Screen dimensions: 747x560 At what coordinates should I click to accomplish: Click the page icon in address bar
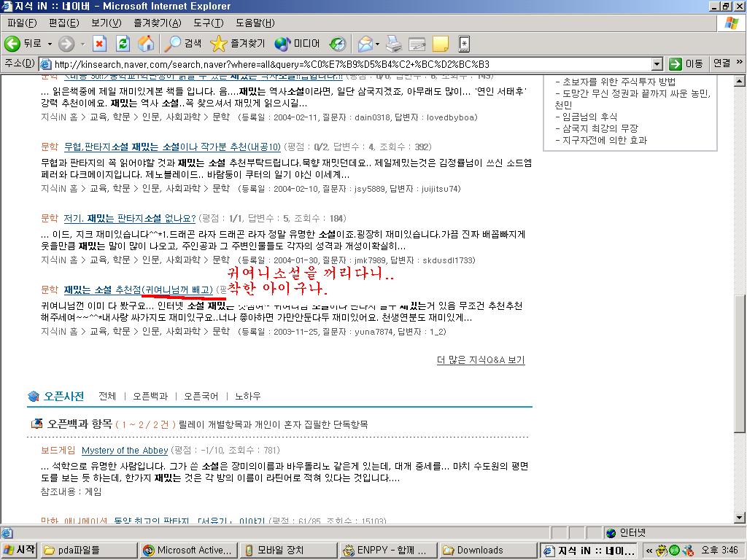[46, 64]
